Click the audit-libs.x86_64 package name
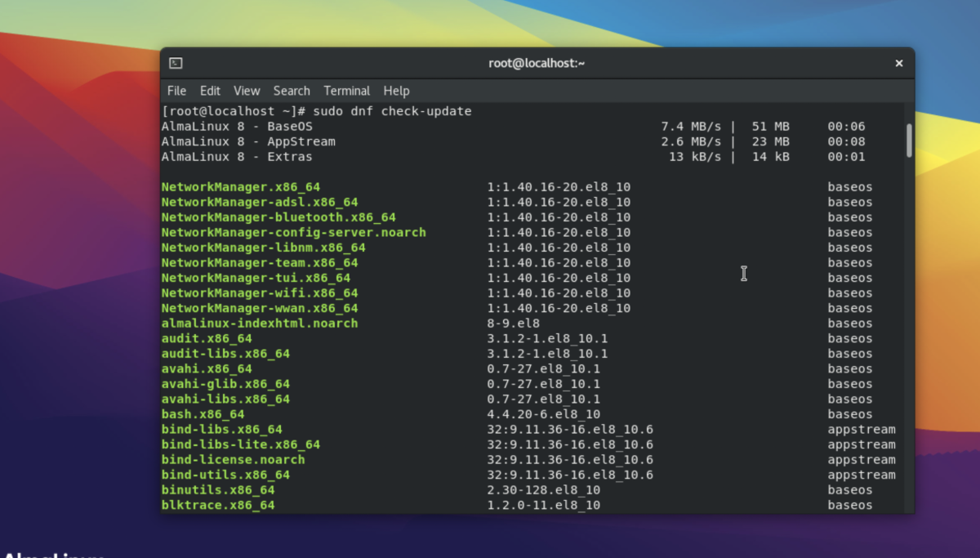This screenshot has width=980, height=558. (225, 354)
